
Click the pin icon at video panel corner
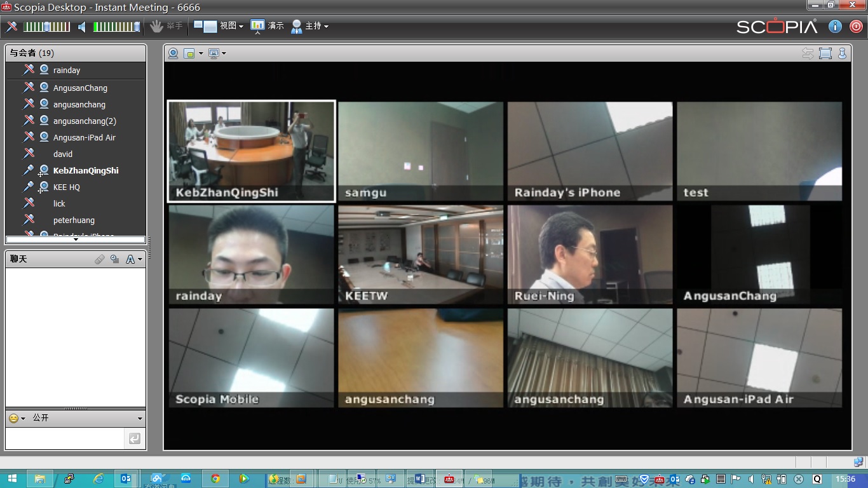pyautogui.click(x=842, y=53)
